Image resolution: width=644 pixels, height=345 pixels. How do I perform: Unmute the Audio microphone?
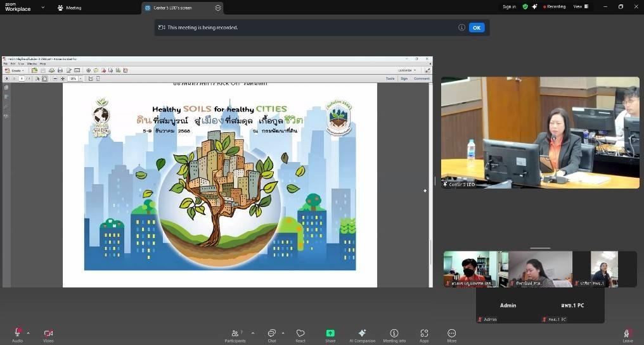point(17,333)
